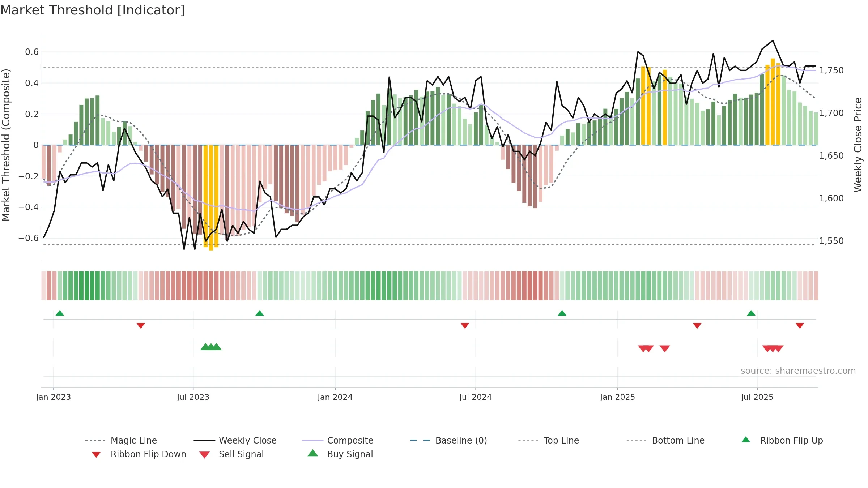Screen dimensions: 868x488
Task: Click the −0.4 left axis label
Action: click(x=29, y=207)
